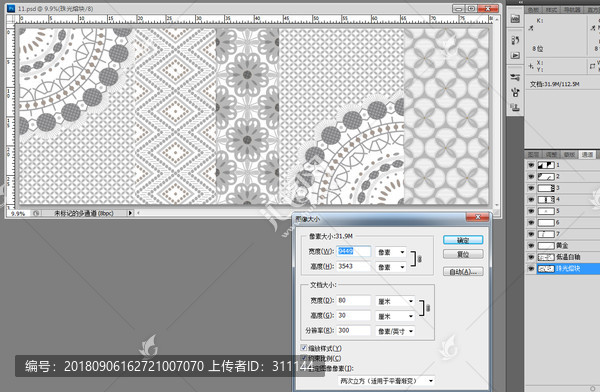
Task: Hide channel 5 with its eye icon
Action: (x=531, y=211)
